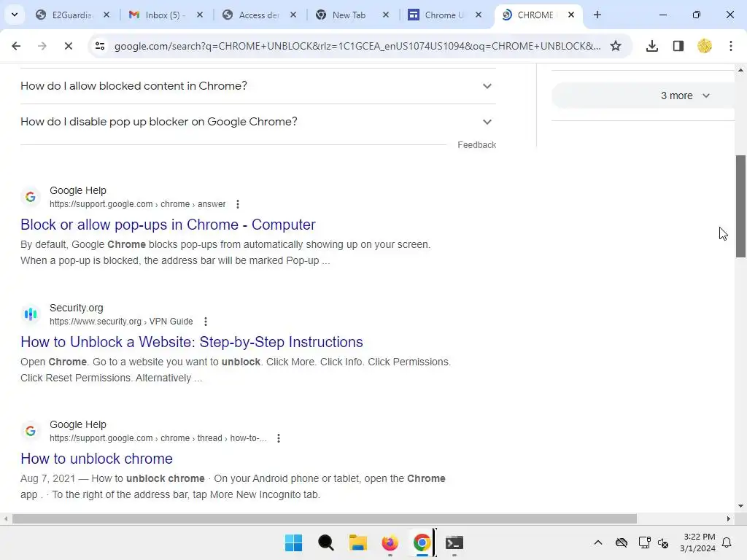Open 'How to unblock chrome' result
The width and height of the screenshot is (747, 560).
tap(96, 459)
